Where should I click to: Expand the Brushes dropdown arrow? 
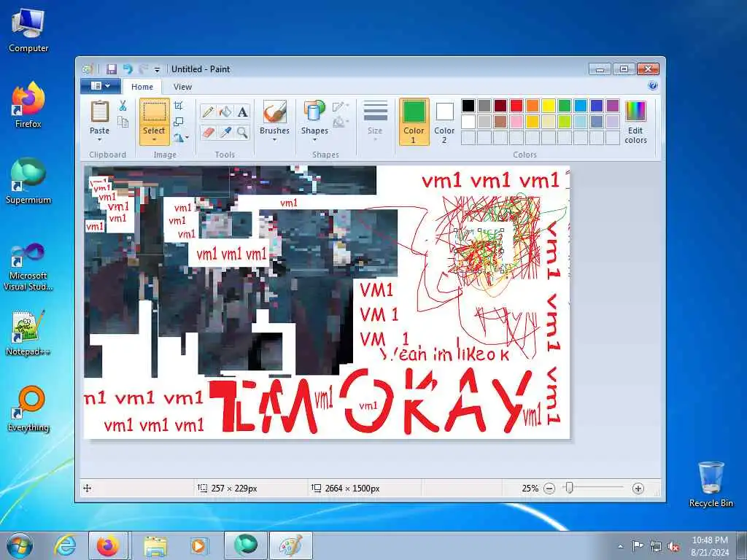274,139
